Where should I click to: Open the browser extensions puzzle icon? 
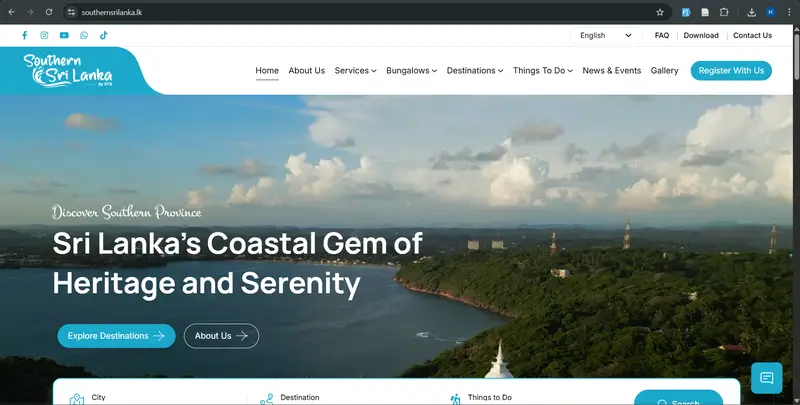(724, 12)
